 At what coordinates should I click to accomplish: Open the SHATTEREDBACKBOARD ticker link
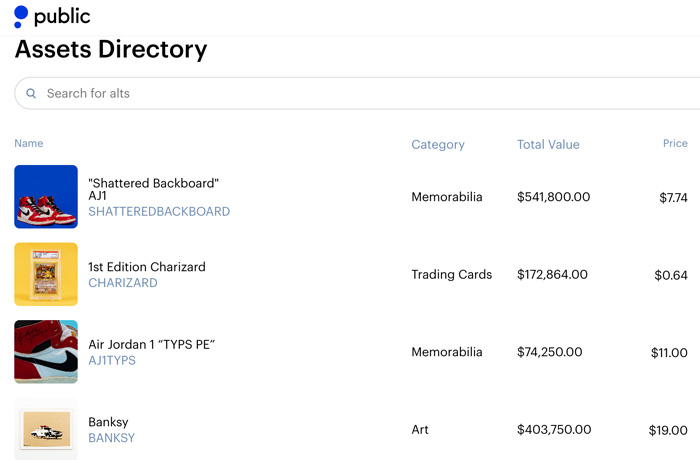tap(159, 212)
